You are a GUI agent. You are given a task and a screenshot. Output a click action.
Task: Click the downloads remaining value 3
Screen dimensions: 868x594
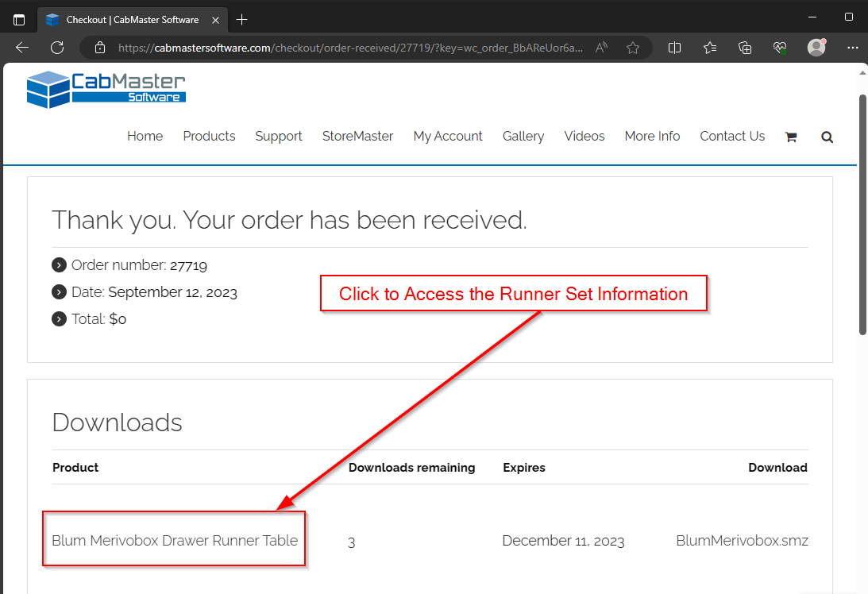coord(352,542)
